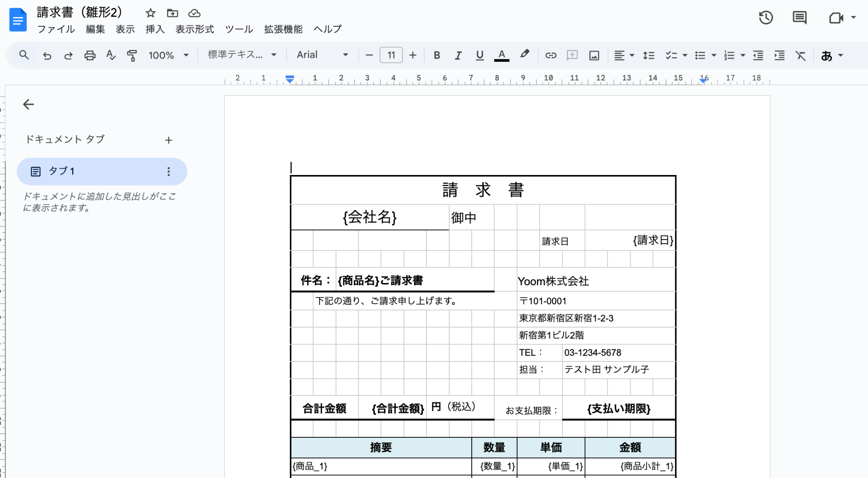Click the 摘要 table header cell
Image resolution: width=868 pixels, height=478 pixels.
[x=381, y=447]
